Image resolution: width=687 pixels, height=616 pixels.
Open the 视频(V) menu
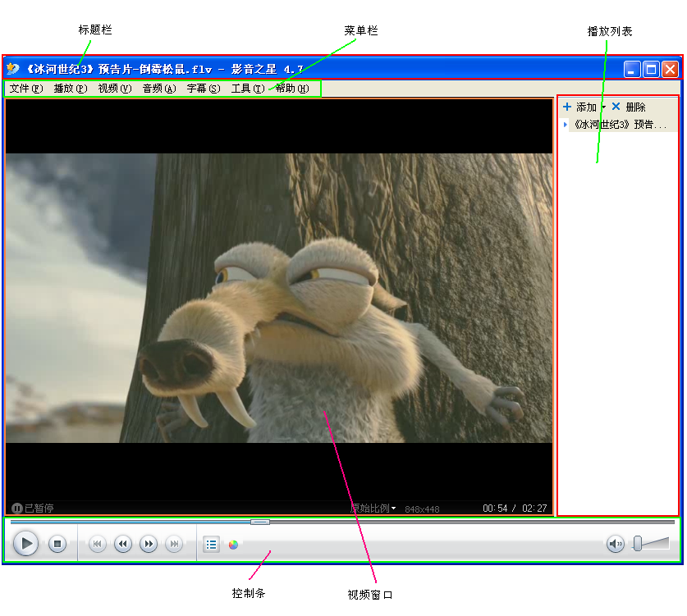114,89
